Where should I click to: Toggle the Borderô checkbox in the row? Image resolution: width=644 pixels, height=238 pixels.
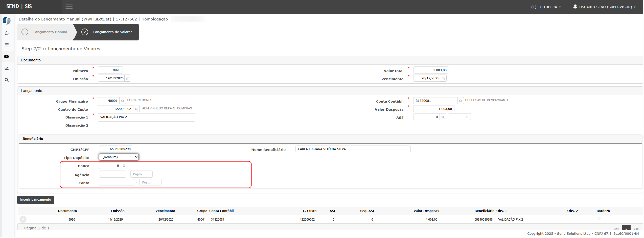[x=600, y=219]
